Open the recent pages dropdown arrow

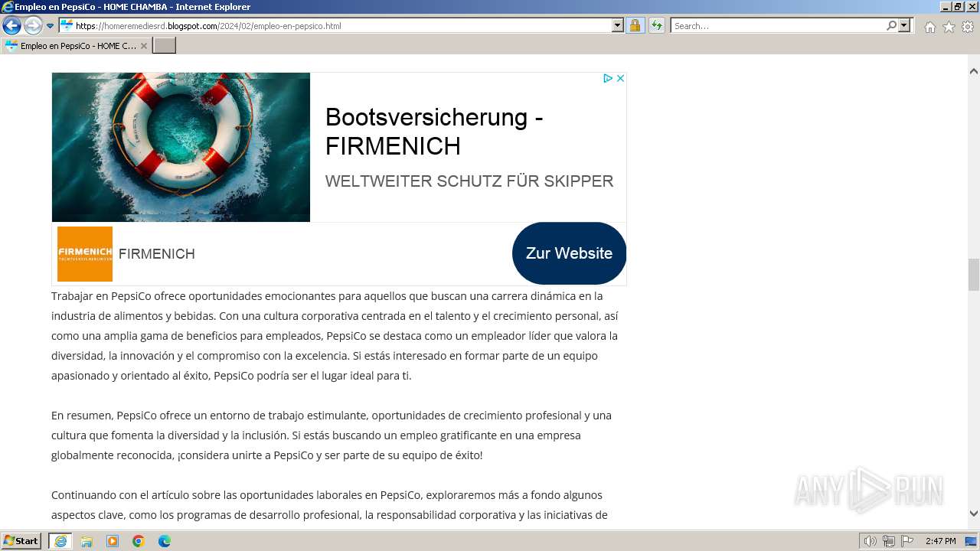click(51, 26)
